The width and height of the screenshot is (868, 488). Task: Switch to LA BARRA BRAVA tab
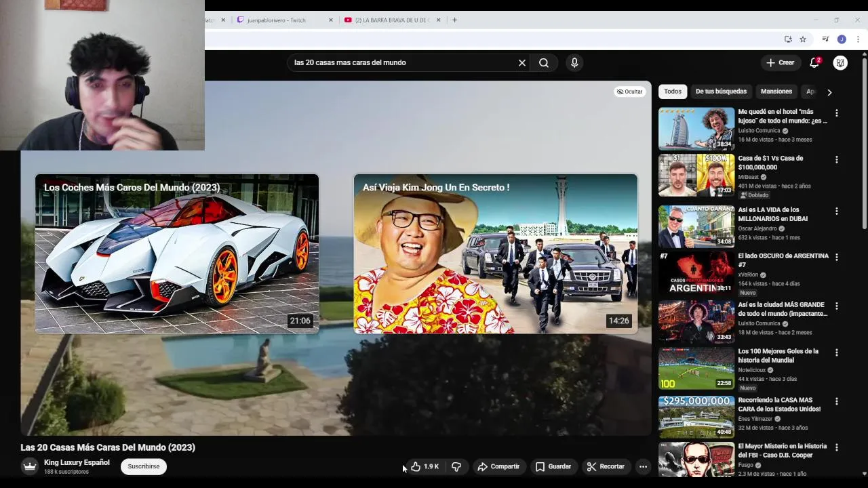coord(392,20)
